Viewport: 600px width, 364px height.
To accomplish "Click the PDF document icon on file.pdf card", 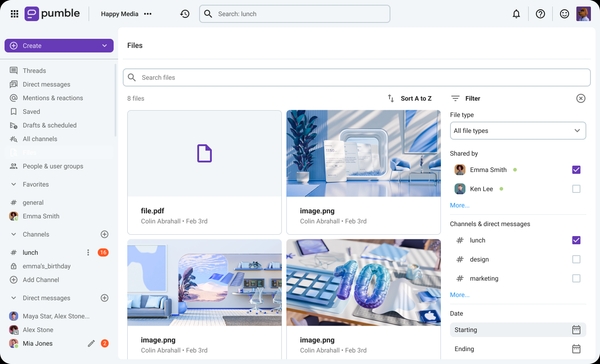I will (x=204, y=153).
